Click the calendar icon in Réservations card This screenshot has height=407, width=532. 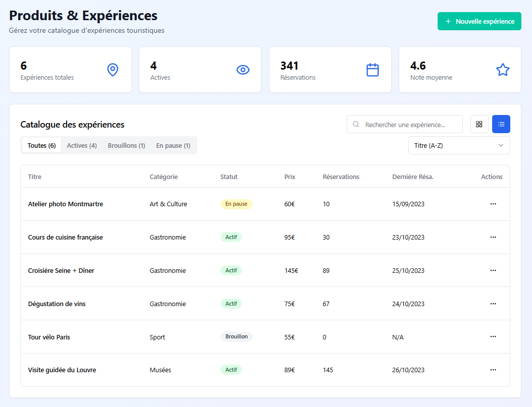click(373, 70)
